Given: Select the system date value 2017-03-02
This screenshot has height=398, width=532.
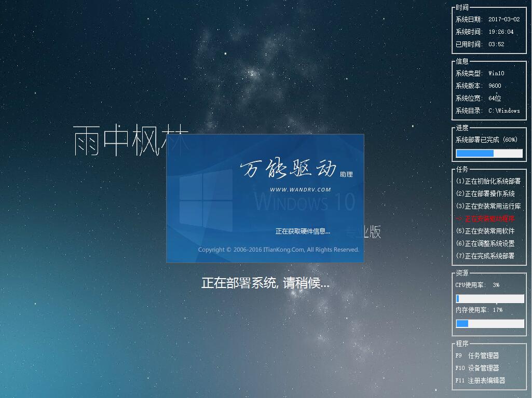Looking at the screenshot, I should 504,19.
